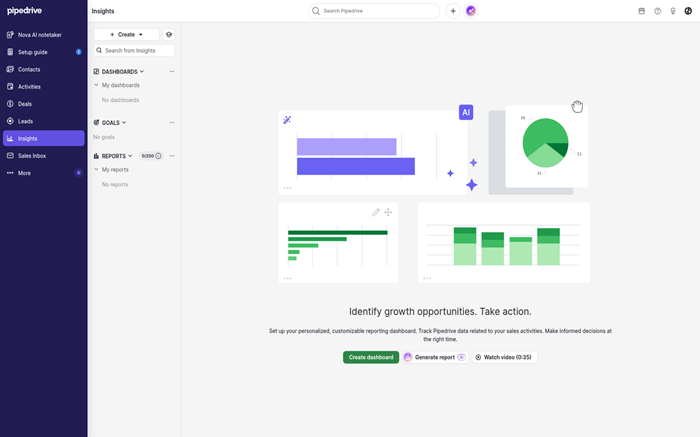The image size is (700, 437).
Task: Click the lightbulb sales assistant icon
Action: pos(673,11)
